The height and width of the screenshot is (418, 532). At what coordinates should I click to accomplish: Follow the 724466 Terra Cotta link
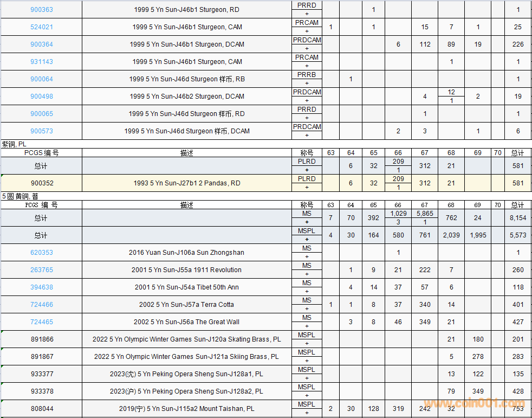tap(42, 305)
